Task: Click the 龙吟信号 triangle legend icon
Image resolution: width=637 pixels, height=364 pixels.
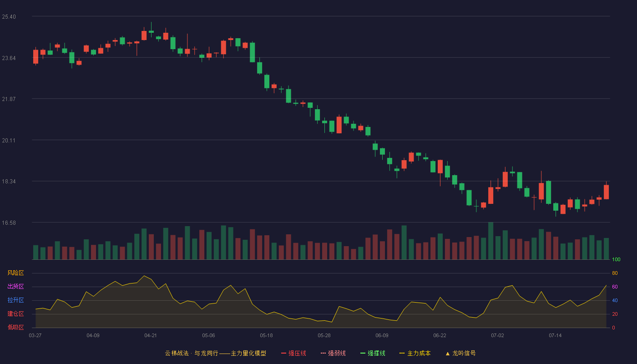Action: [448, 354]
